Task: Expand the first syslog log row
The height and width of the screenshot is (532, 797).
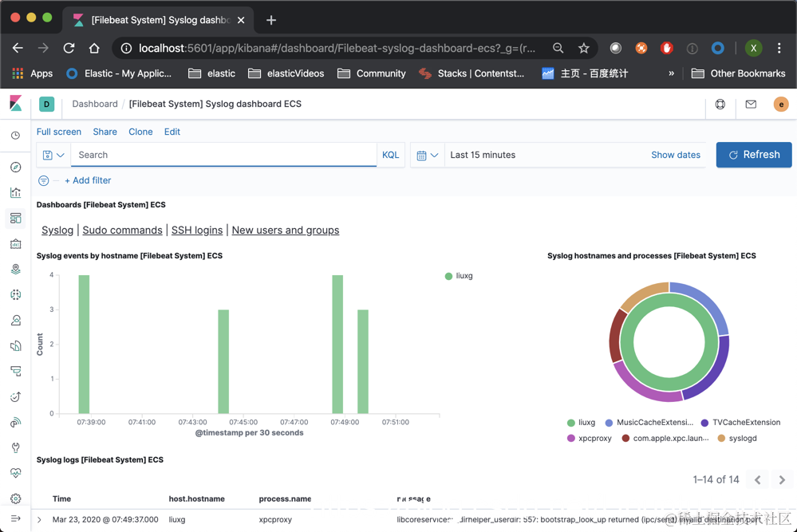Action: [40, 520]
